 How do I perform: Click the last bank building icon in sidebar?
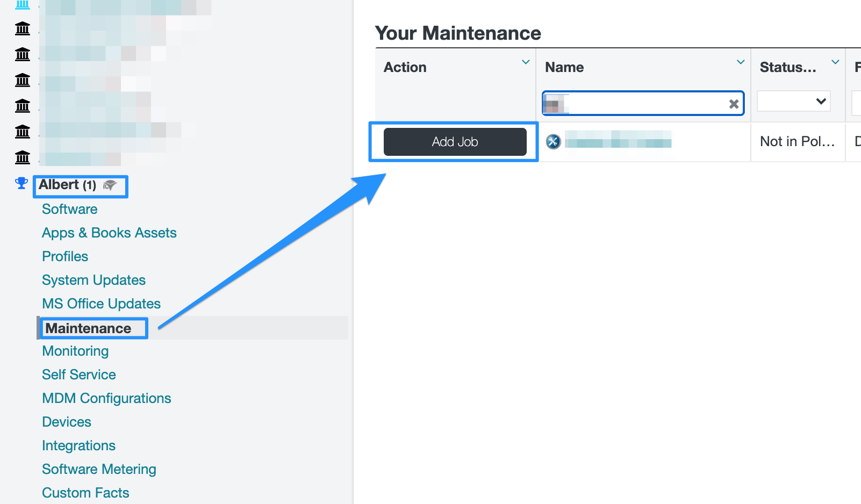click(23, 157)
